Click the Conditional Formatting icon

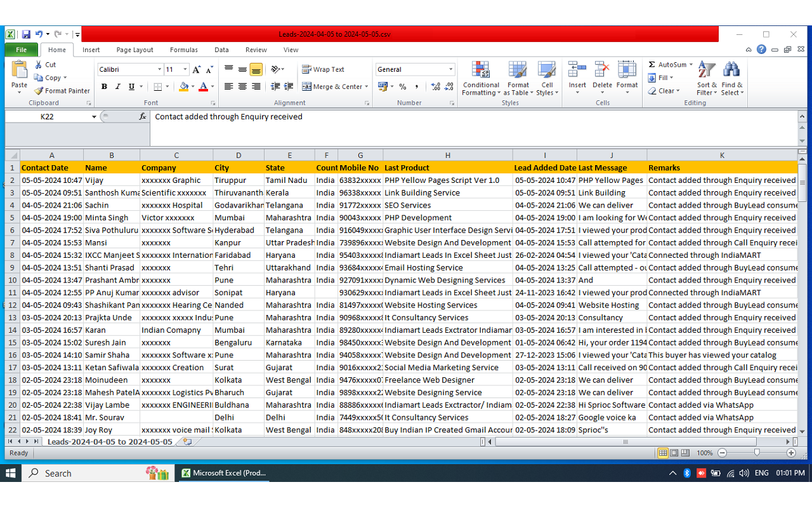point(481,70)
